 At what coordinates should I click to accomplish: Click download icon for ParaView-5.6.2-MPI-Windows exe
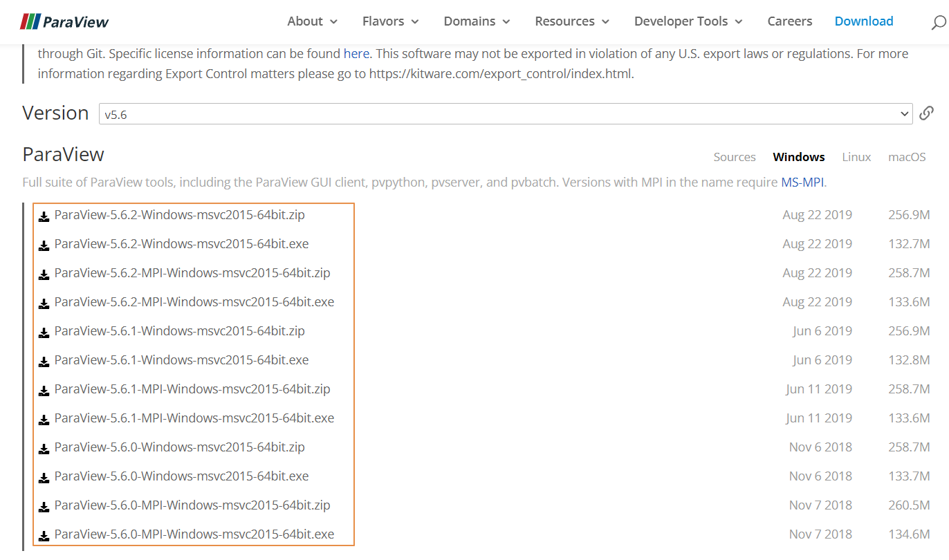pyautogui.click(x=44, y=304)
